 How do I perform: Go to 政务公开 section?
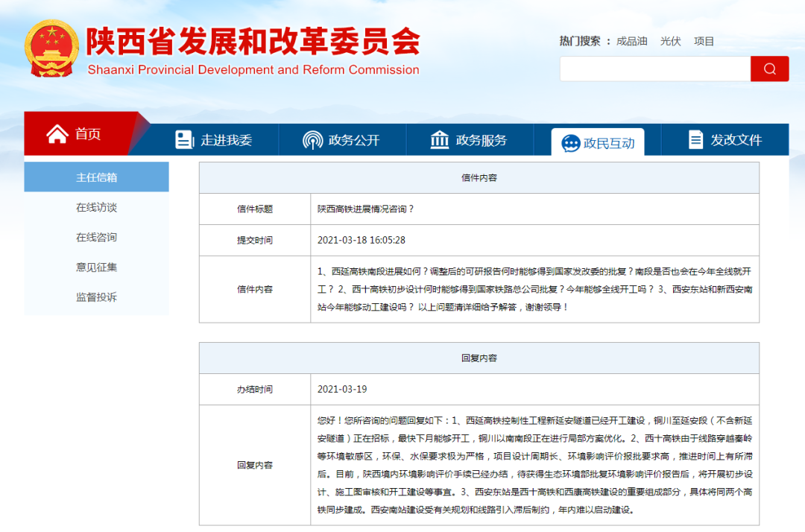(342, 139)
